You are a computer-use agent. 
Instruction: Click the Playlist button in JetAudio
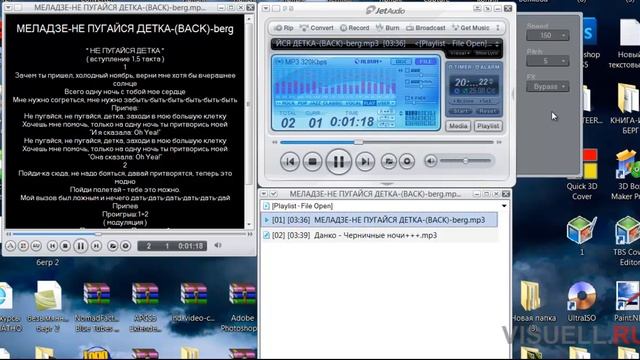[x=488, y=126]
